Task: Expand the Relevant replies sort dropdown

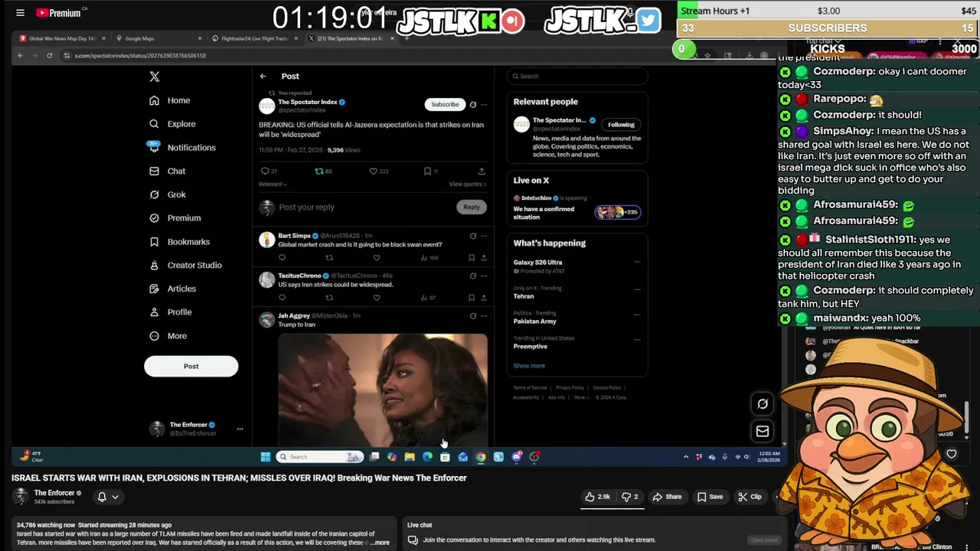Action: click(273, 184)
